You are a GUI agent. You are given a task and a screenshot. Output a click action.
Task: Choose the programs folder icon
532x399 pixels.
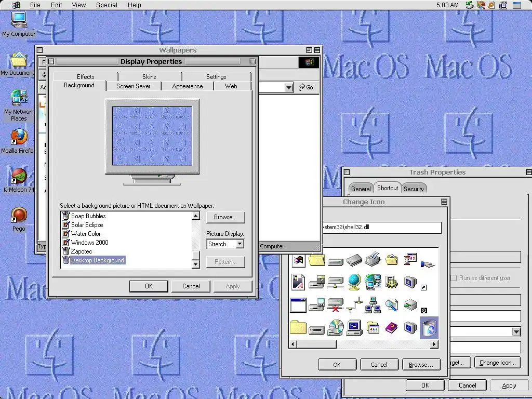pyautogui.click(x=373, y=328)
